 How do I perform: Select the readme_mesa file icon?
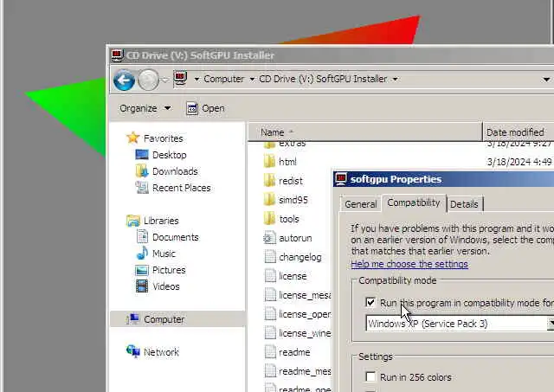coord(270,371)
